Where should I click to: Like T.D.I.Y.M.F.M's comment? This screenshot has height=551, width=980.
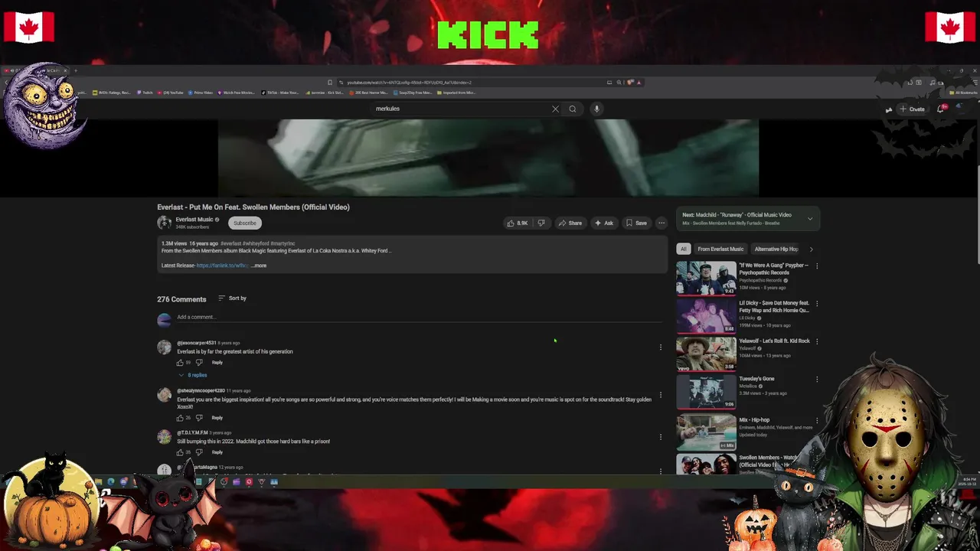(x=181, y=452)
